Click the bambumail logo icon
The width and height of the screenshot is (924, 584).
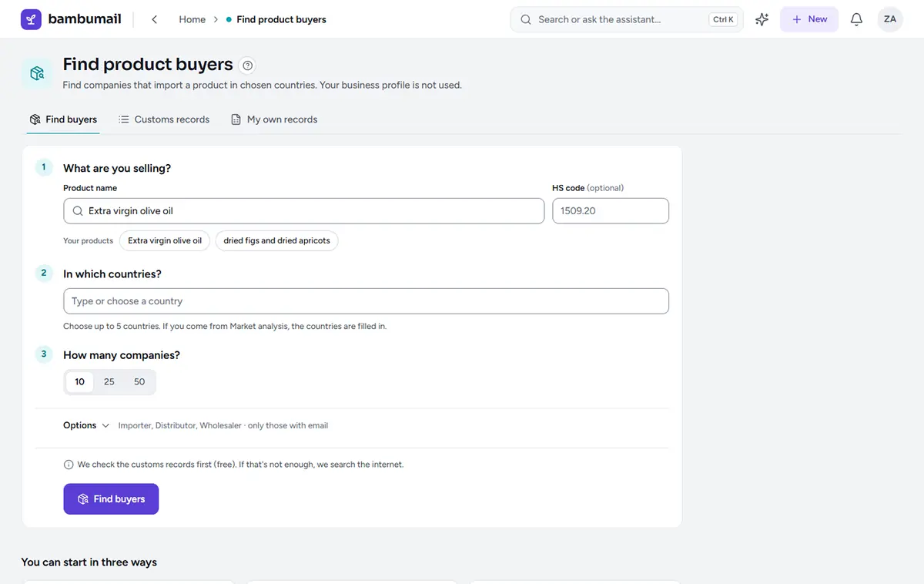pos(31,19)
